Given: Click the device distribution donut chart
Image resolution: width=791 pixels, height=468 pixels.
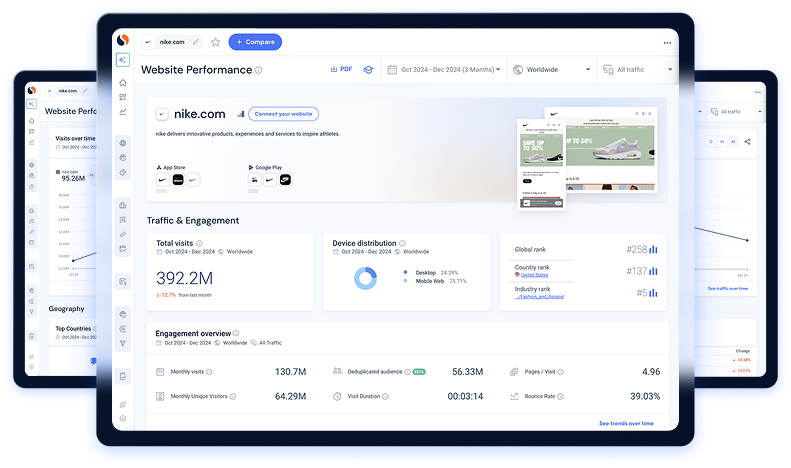Looking at the screenshot, I should tap(365, 278).
